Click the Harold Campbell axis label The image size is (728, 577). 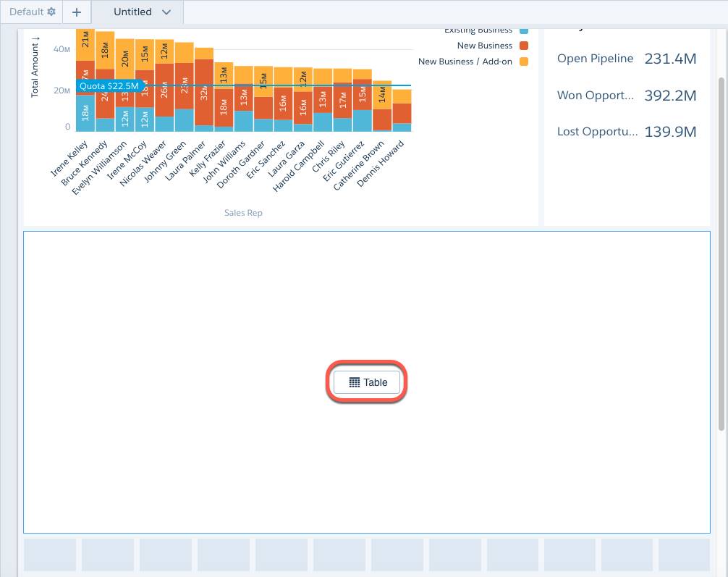click(x=298, y=165)
